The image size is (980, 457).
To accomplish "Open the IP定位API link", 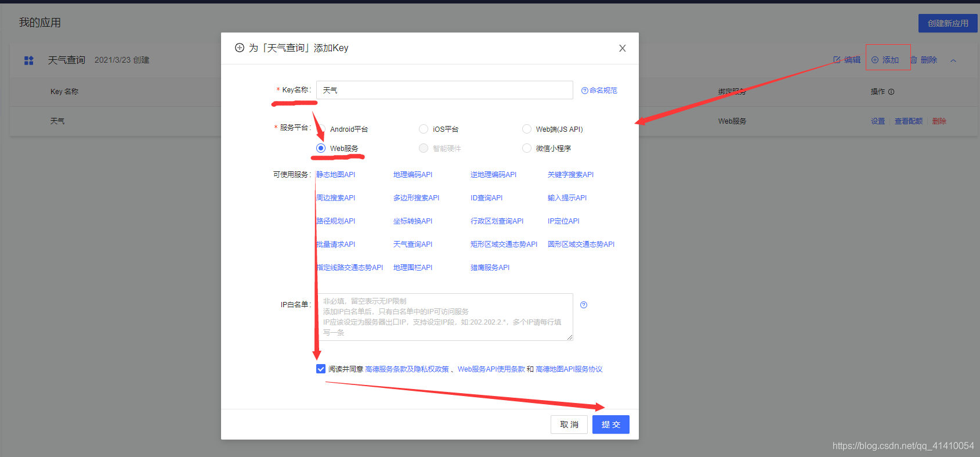I will [563, 221].
